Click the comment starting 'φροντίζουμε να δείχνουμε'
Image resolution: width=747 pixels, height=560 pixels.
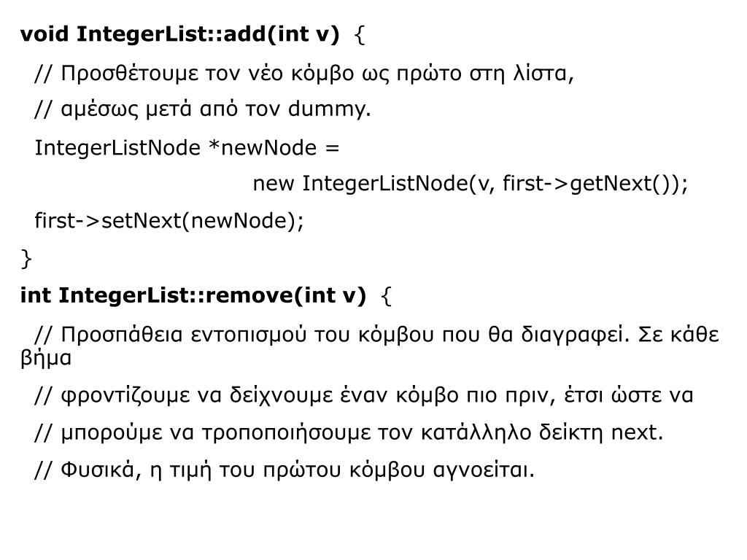pos(364,396)
